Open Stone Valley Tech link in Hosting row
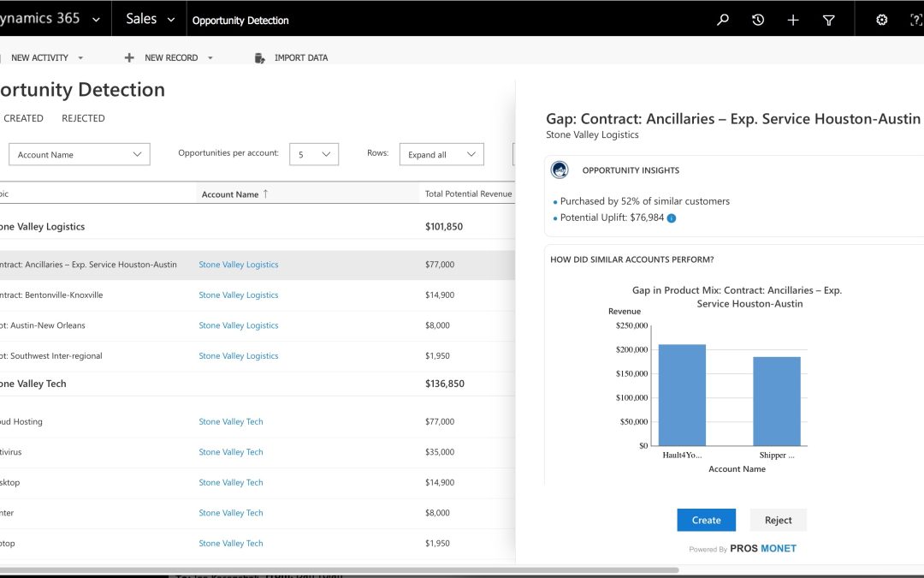Image resolution: width=924 pixels, height=578 pixels. [x=230, y=421]
